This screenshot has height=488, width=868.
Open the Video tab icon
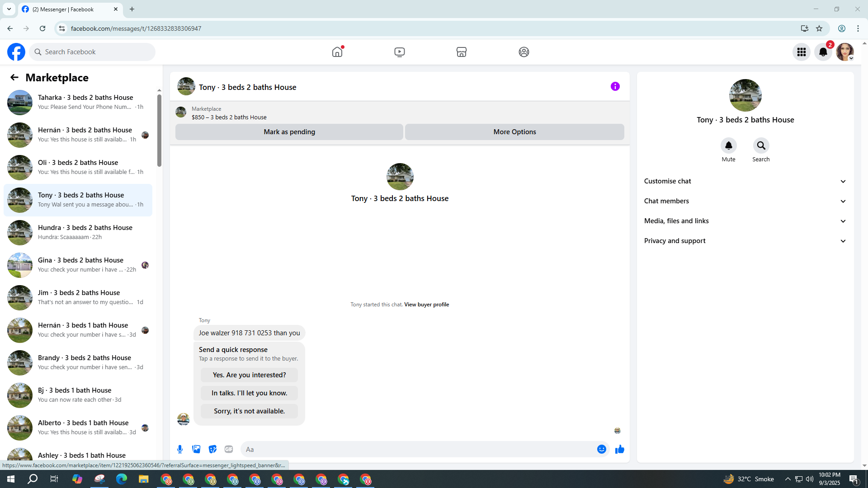(399, 52)
